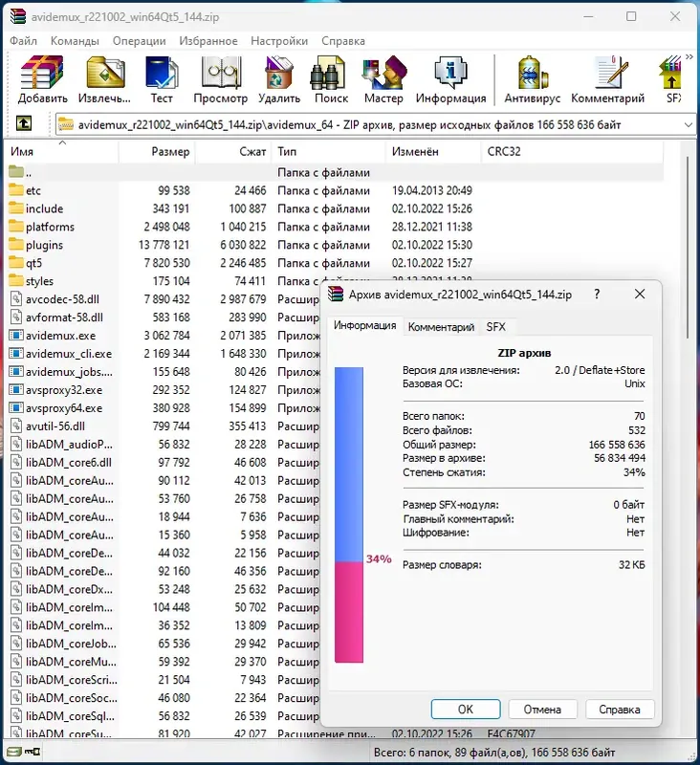This screenshot has width=700, height=765.
Task: Select the avcodec-58.dll file
Action: (164, 299)
